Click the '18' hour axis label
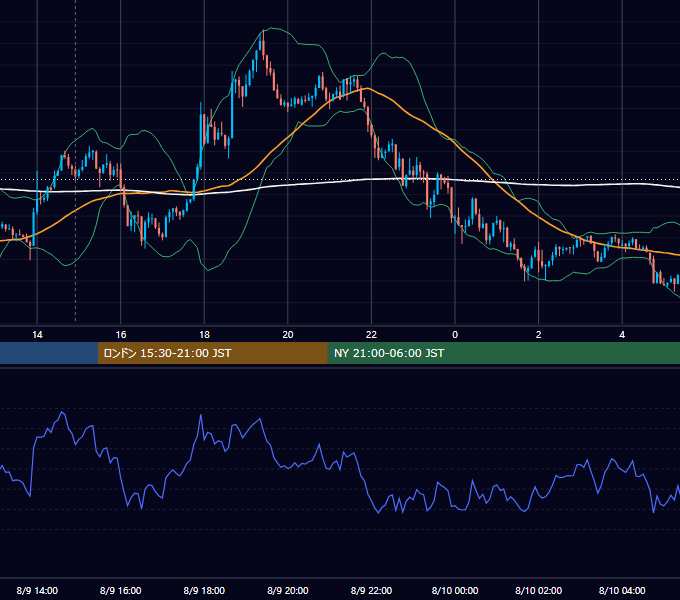 point(204,335)
